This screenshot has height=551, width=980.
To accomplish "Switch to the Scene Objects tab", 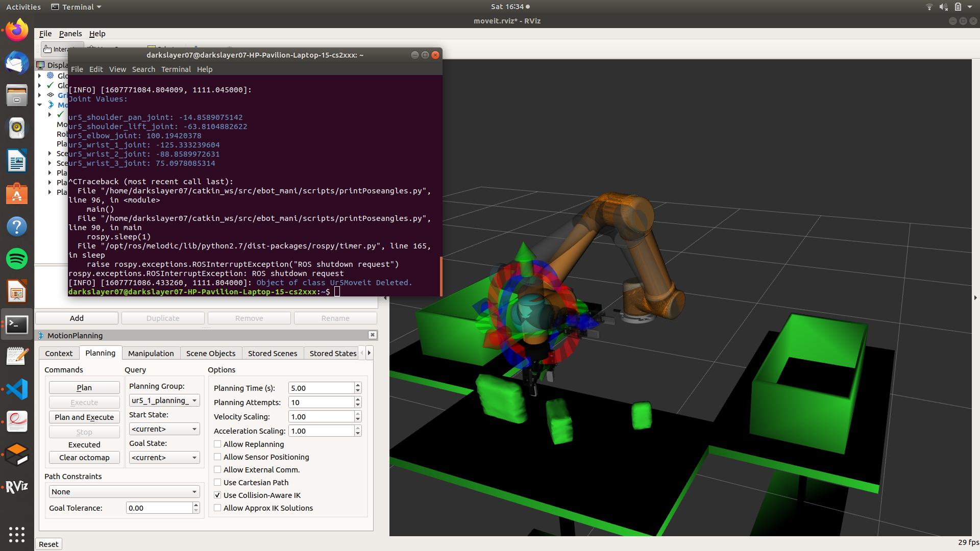I will [211, 353].
